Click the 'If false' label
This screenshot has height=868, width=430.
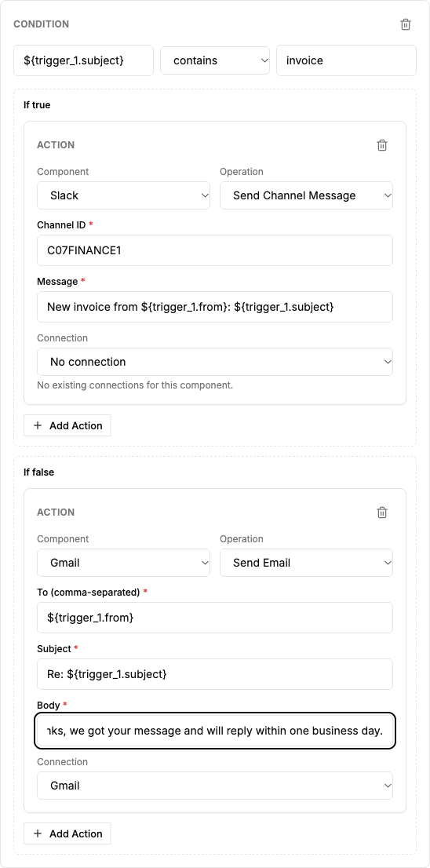(x=38, y=472)
